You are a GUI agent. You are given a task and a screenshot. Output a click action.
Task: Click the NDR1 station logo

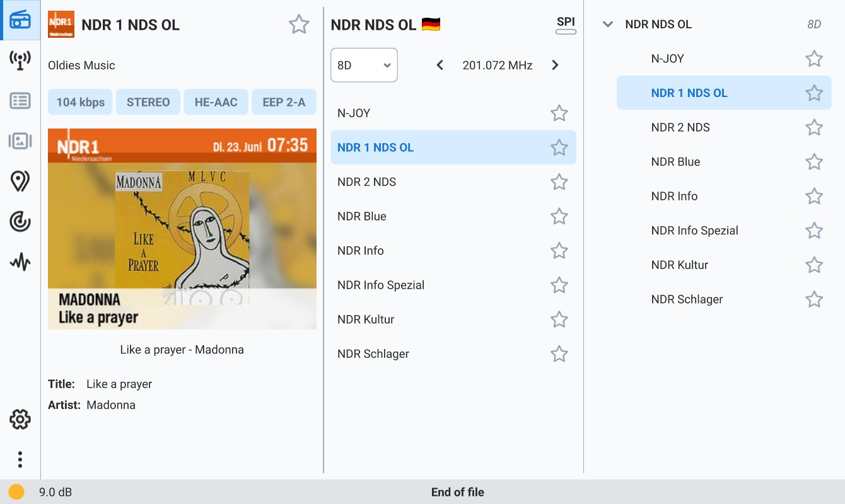pos(61,25)
